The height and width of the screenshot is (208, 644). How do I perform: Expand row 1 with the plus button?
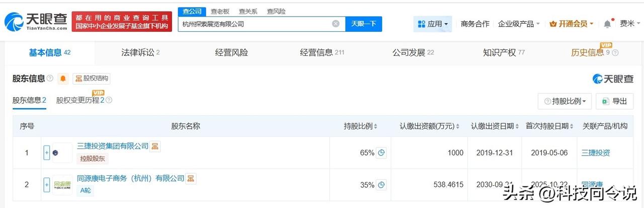(47, 153)
